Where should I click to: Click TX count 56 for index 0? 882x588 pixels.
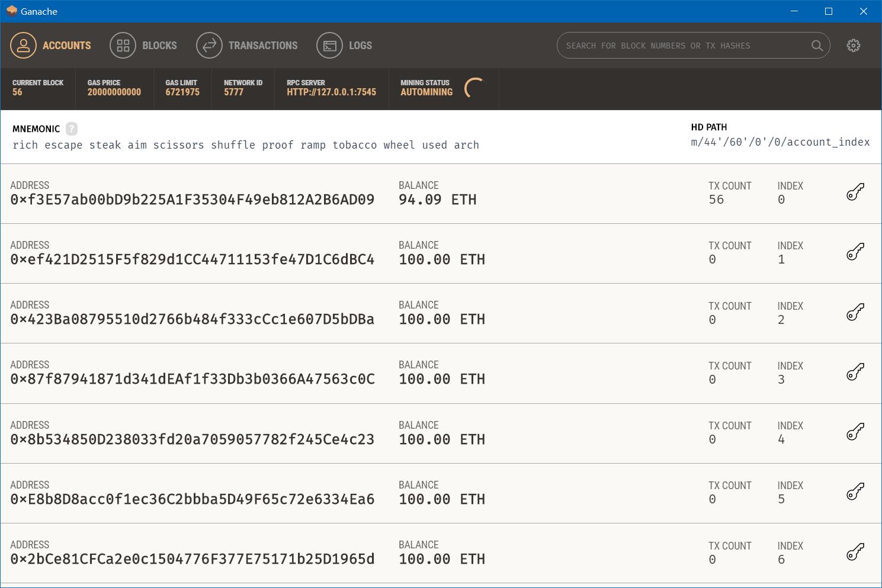pos(716,200)
